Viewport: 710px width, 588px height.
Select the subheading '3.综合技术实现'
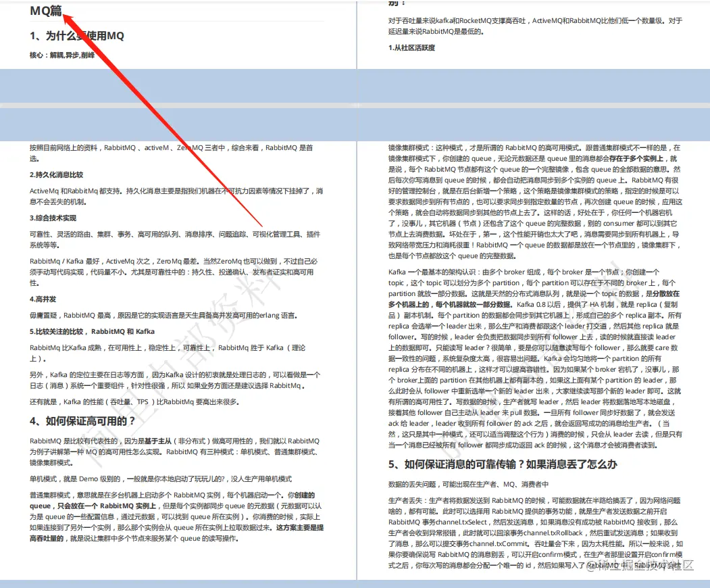click(x=53, y=218)
